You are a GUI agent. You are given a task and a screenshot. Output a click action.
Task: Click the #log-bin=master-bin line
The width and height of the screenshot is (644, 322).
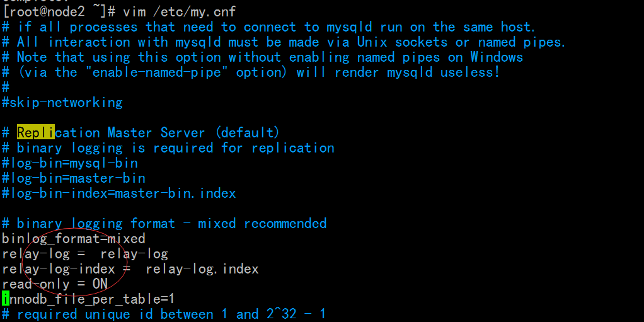pyautogui.click(x=74, y=178)
